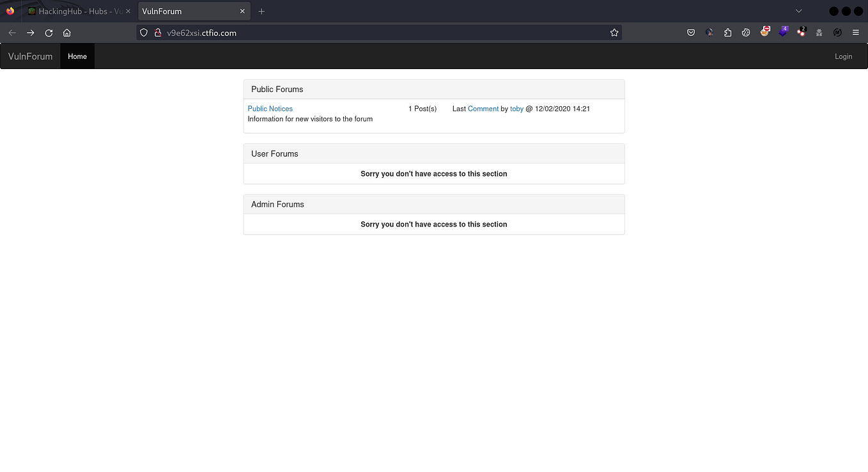Open a new browser tab with plus

coord(261,10)
